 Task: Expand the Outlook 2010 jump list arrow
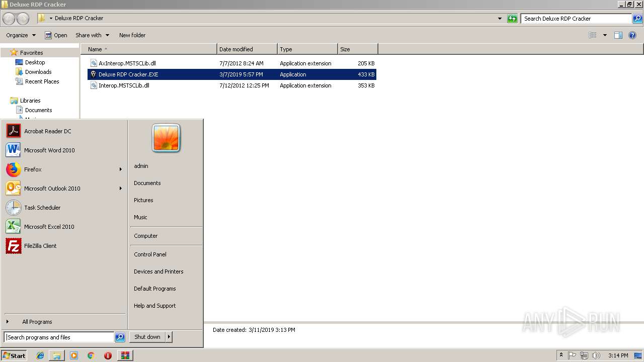click(x=120, y=189)
